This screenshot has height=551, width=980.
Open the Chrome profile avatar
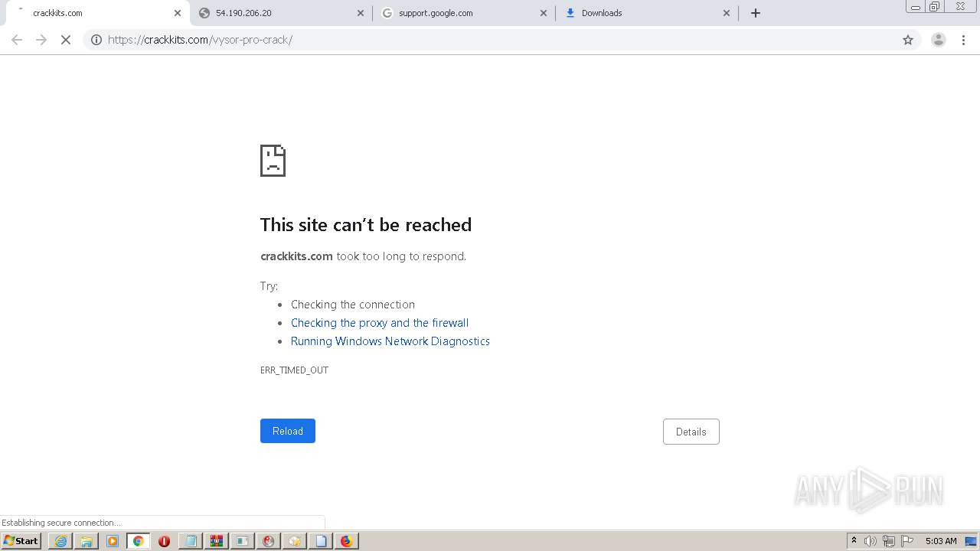click(x=939, y=40)
